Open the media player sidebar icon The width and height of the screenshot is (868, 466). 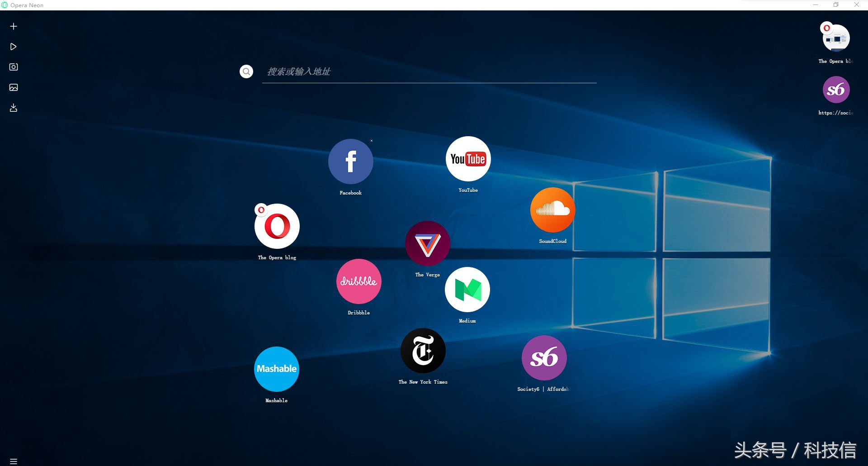pos(14,47)
